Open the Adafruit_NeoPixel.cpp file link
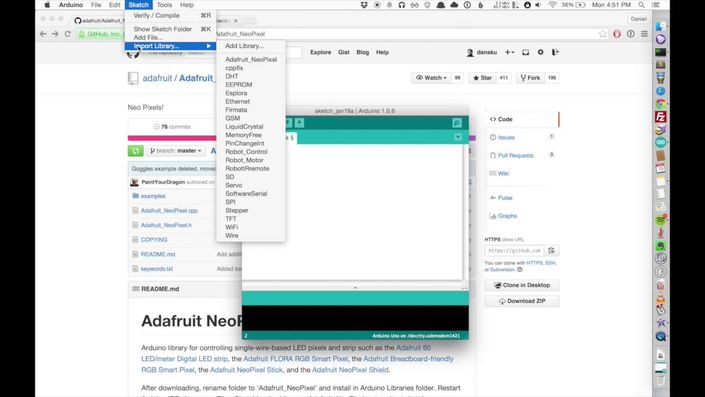 tap(169, 210)
